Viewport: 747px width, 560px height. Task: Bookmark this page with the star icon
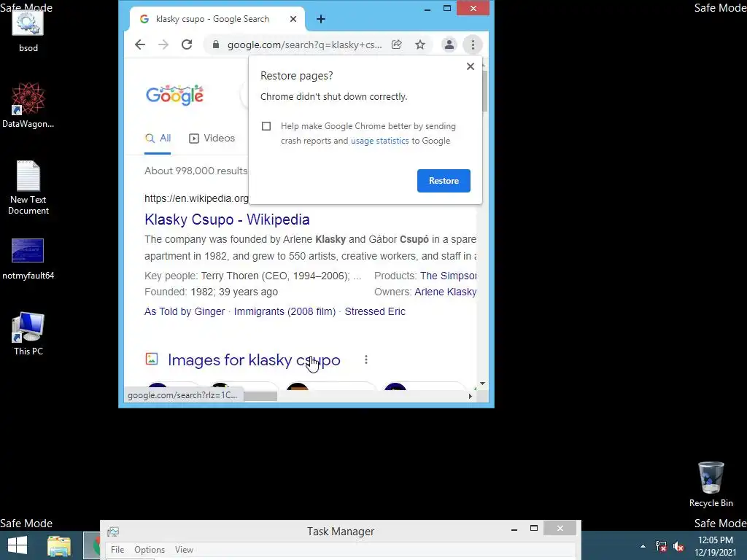[419, 44]
